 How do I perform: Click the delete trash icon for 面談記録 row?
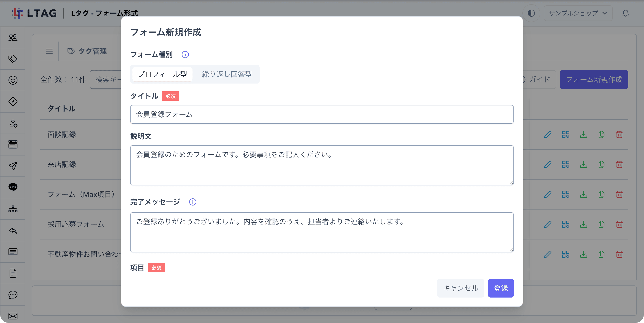point(619,135)
